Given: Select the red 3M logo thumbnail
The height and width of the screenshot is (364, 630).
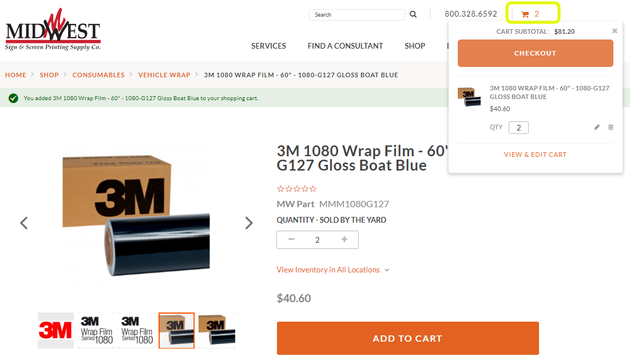Looking at the screenshot, I should pos(56,330).
